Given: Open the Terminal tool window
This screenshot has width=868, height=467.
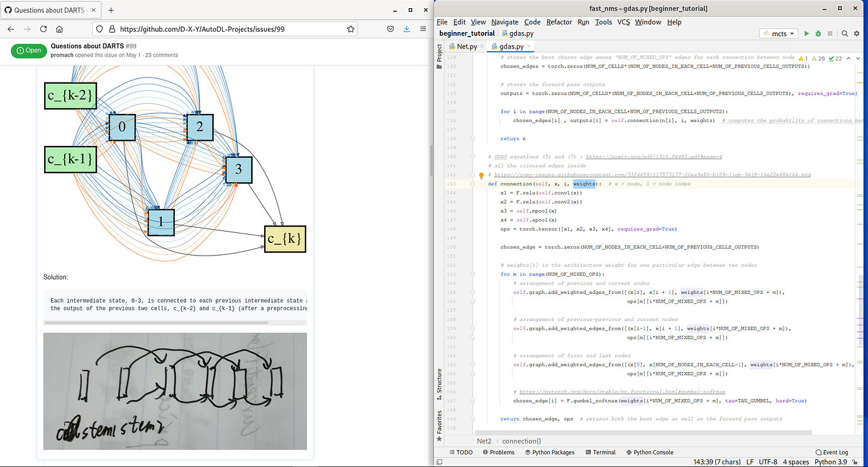Looking at the screenshot, I should 601,452.
